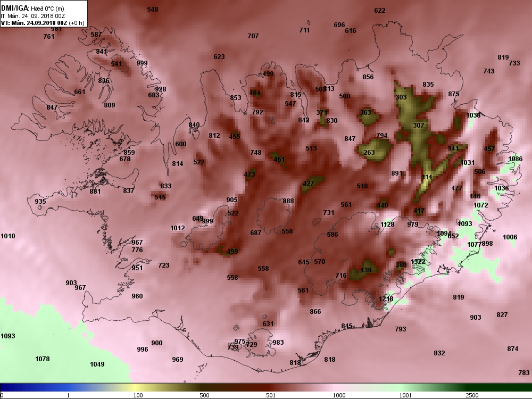Select the map value '303'

[401, 97]
